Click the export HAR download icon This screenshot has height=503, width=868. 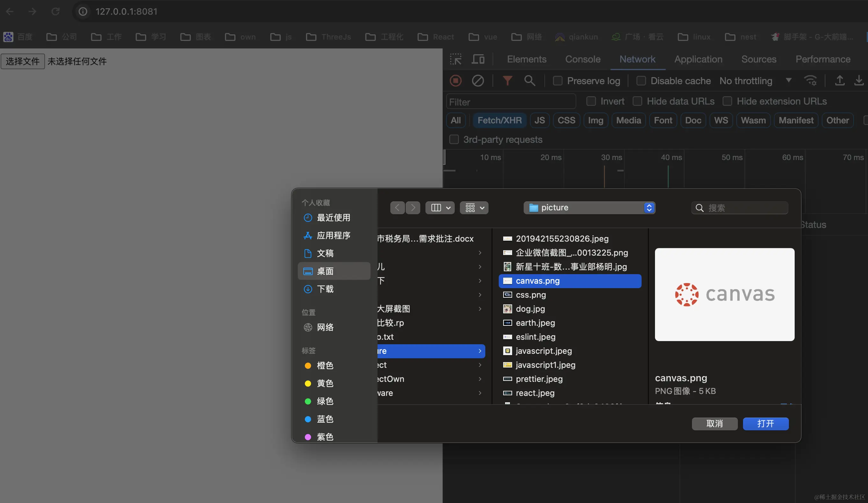click(x=859, y=81)
